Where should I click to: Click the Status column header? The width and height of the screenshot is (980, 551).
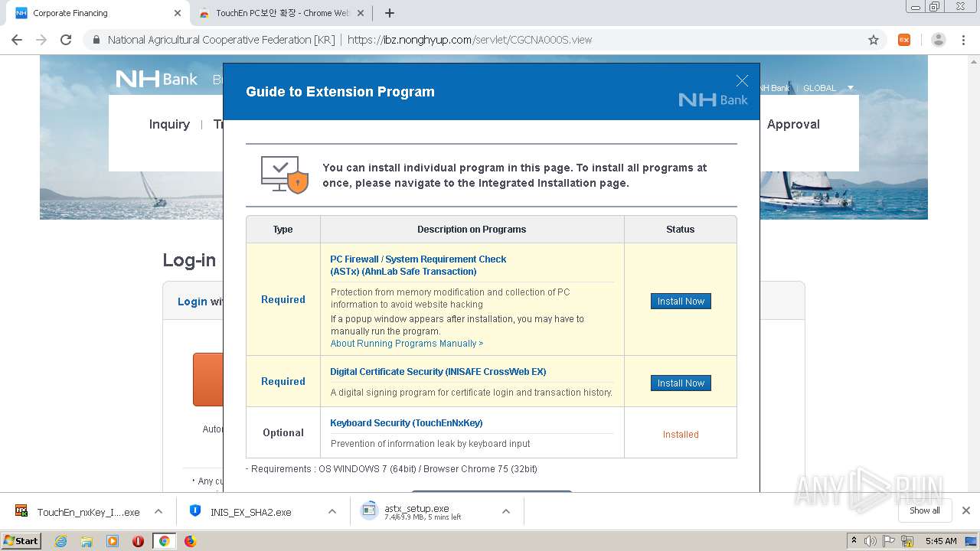click(x=681, y=230)
